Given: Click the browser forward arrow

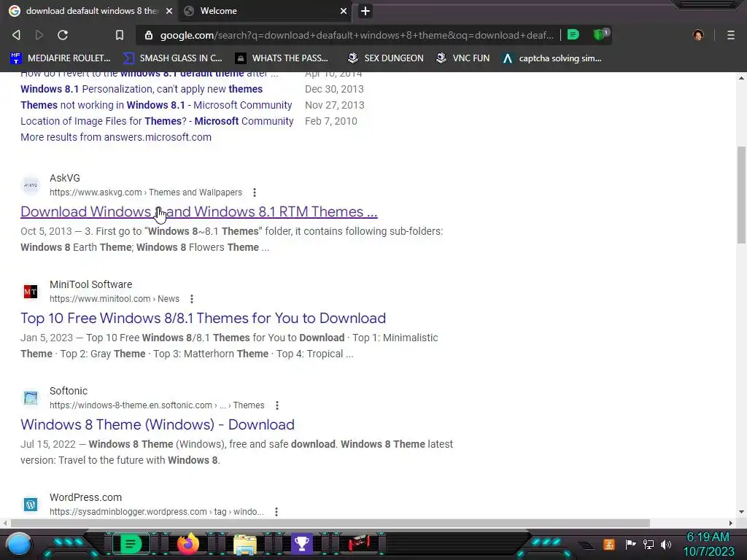Looking at the screenshot, I should click(x=39, y=35).
